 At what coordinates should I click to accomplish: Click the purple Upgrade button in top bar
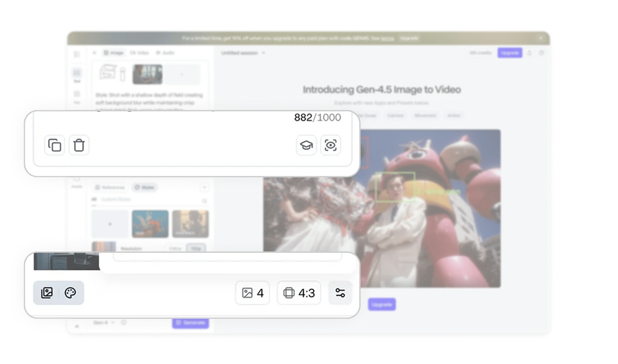(x=510, y=53)
